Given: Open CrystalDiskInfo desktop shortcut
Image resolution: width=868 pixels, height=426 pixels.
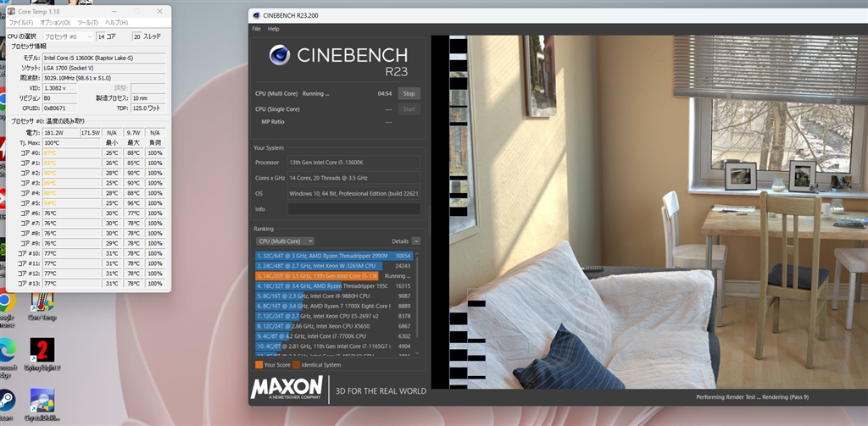Looking at the screenshot, I should 42,406.
